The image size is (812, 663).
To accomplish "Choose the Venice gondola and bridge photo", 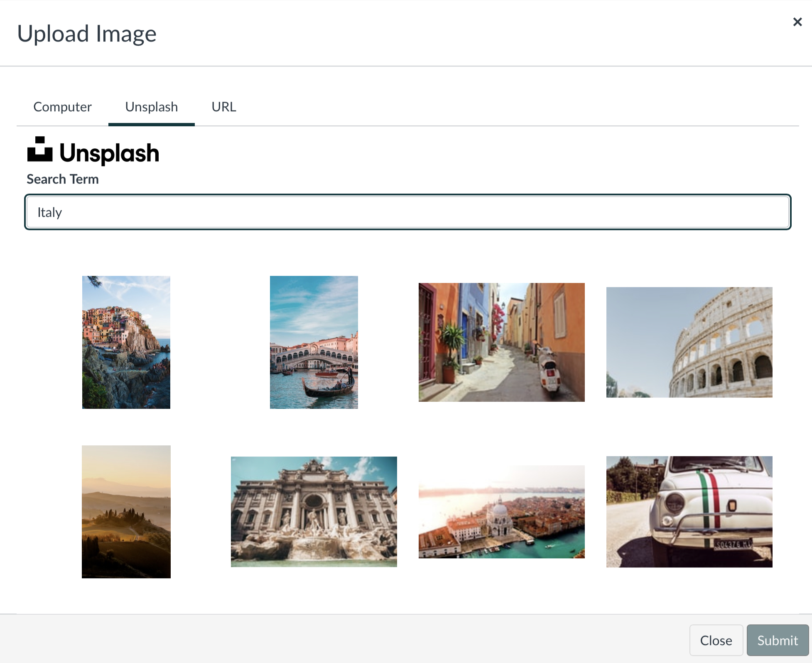I will pos(314,342).
